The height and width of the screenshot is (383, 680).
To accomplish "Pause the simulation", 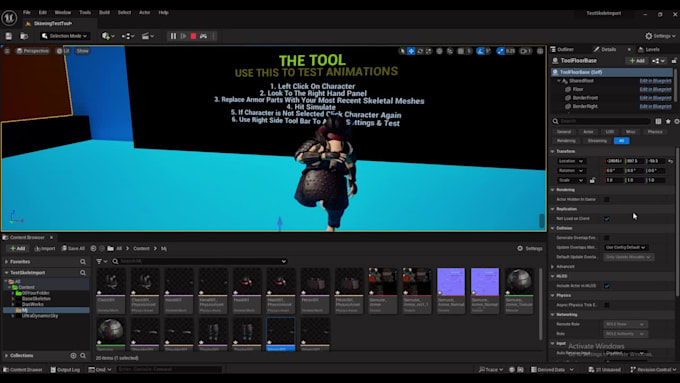I will point(173,36).
